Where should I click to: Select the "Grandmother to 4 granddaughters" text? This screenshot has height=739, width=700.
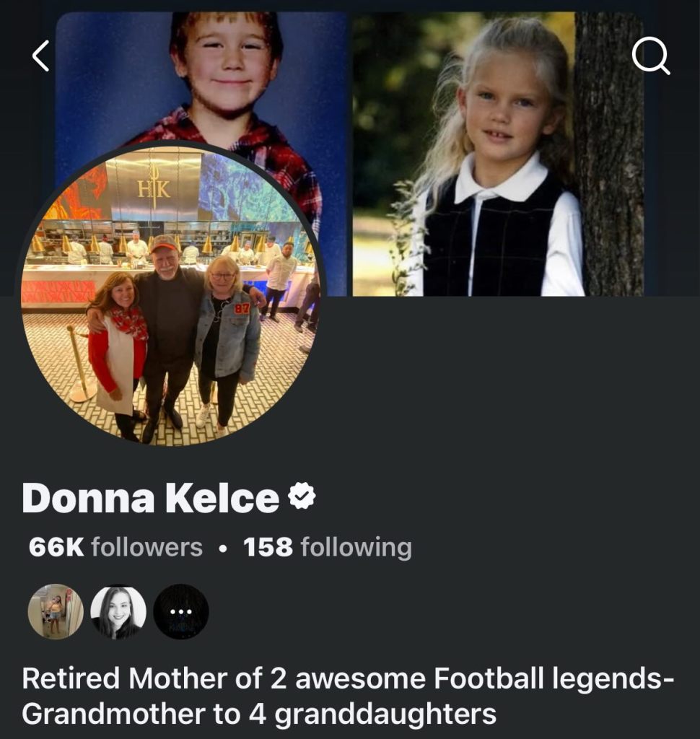[259, 714]
